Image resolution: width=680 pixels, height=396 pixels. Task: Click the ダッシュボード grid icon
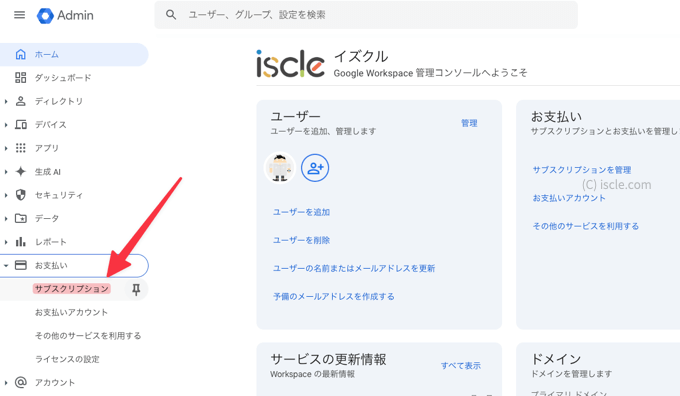coord(20,78)
